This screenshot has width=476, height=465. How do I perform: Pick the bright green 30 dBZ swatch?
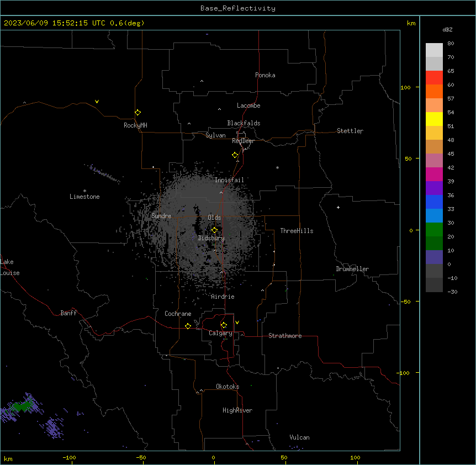click(434, 230)
